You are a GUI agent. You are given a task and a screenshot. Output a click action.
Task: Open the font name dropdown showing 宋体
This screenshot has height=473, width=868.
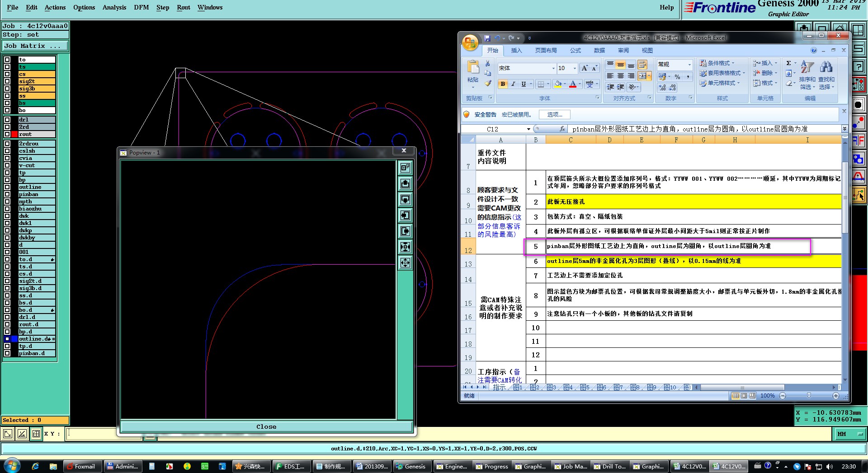coord(553,68)
